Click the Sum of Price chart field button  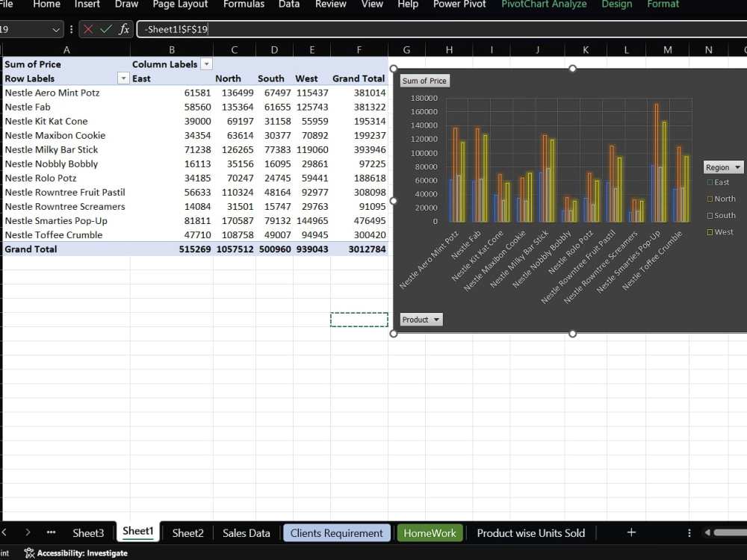424,81
